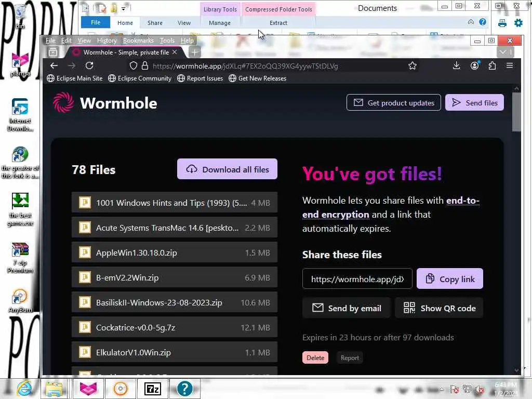Open browser extensions puzzle icon
The height and width of the screenshot is (399, 532).
[492, 66]
